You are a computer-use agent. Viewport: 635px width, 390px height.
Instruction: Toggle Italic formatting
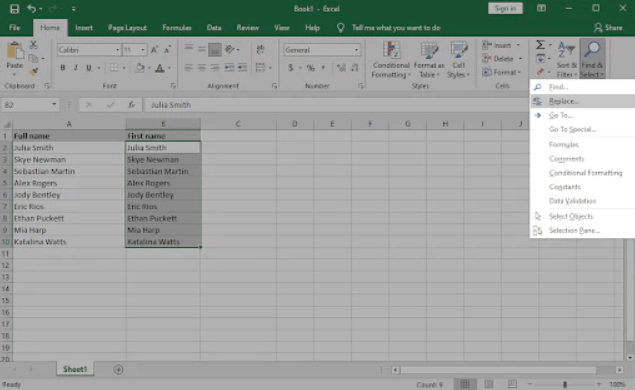76,68
